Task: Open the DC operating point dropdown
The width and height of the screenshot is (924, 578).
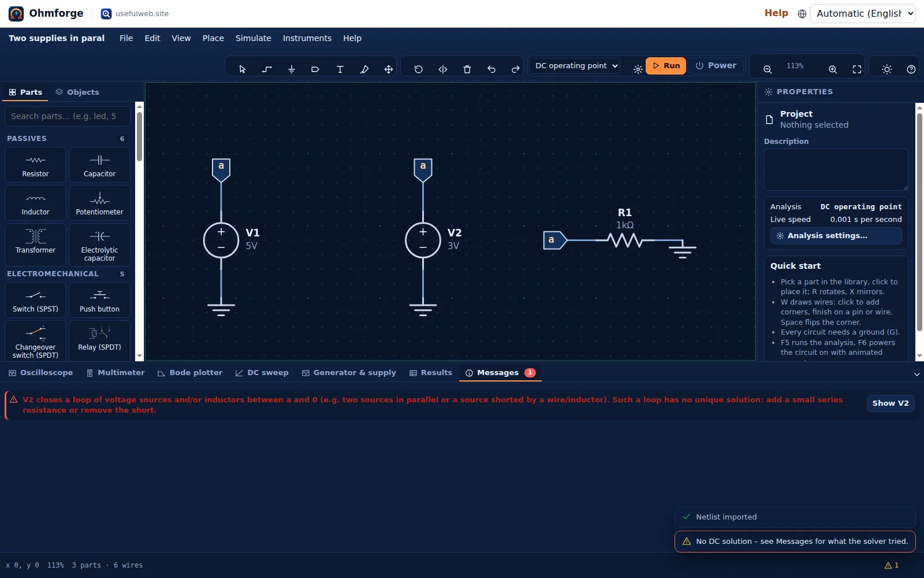Action: point(576,66)
